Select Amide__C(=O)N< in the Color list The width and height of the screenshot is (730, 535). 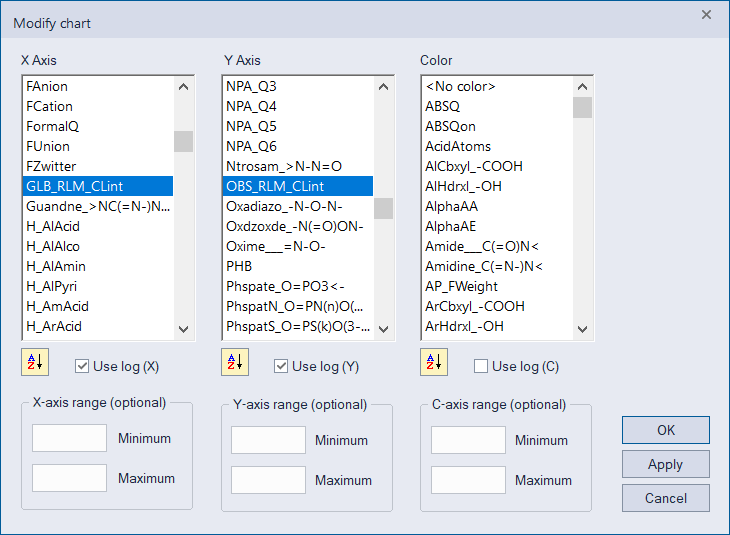point(497,246)
